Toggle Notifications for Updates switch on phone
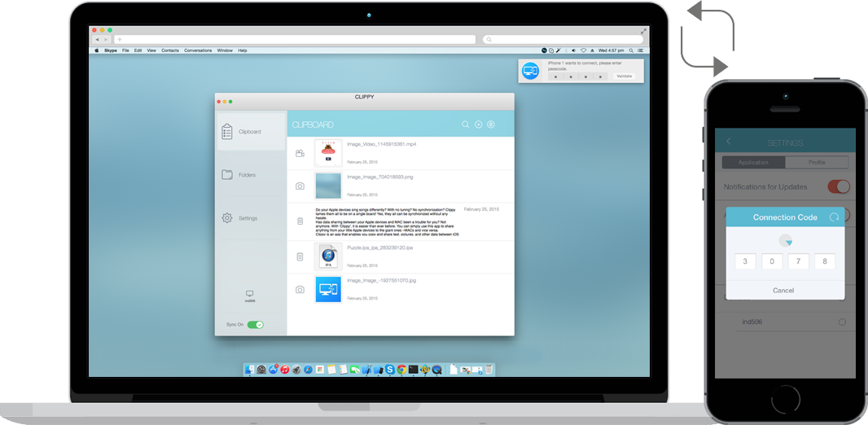Image resolution: width=868 pixels, height=425 pixels. click(x=838, y=186)
